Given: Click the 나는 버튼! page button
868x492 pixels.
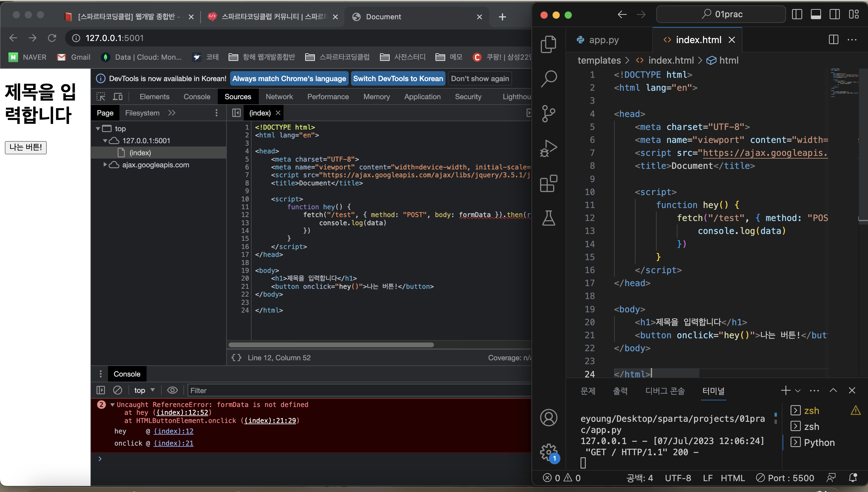Looking at the screenshot, I should click(x=26, y=147).
